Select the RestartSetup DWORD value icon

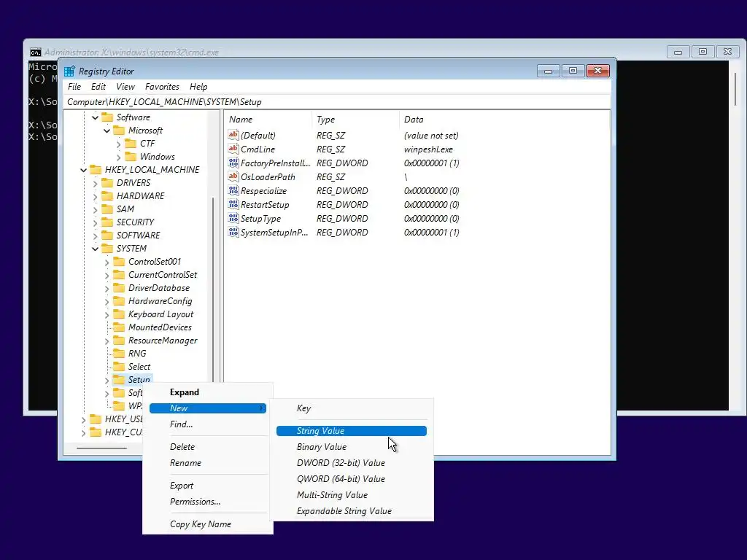(x=233, y=204)
